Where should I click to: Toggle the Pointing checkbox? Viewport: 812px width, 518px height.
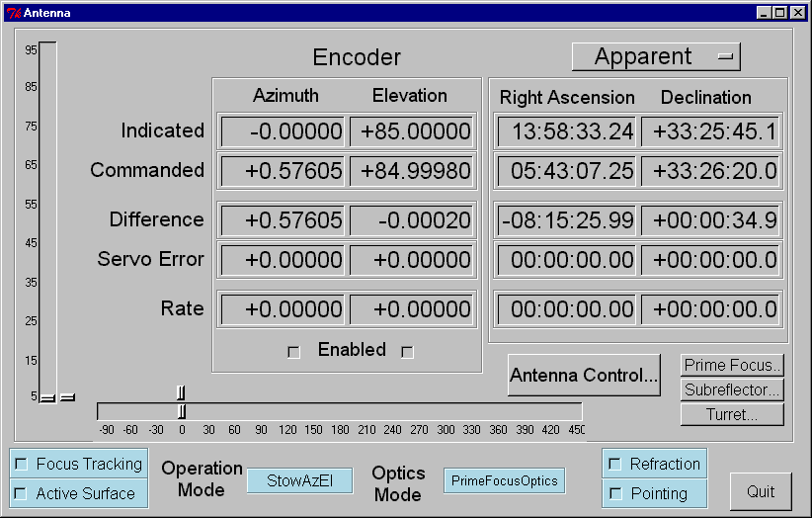(614, 493)
